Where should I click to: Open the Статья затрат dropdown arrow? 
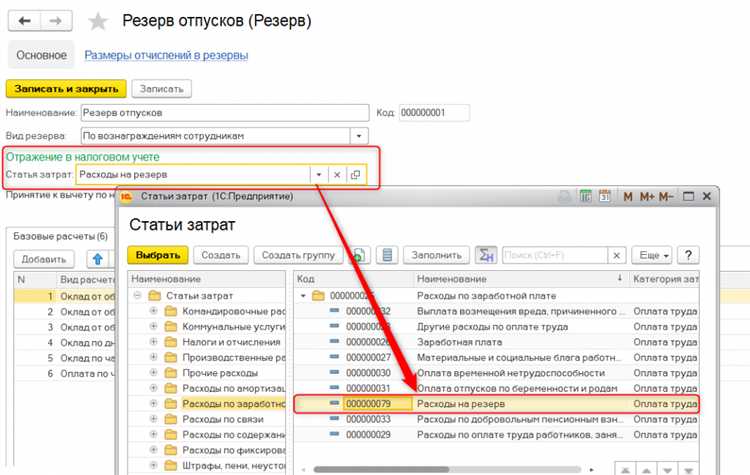tap(318, 175)
